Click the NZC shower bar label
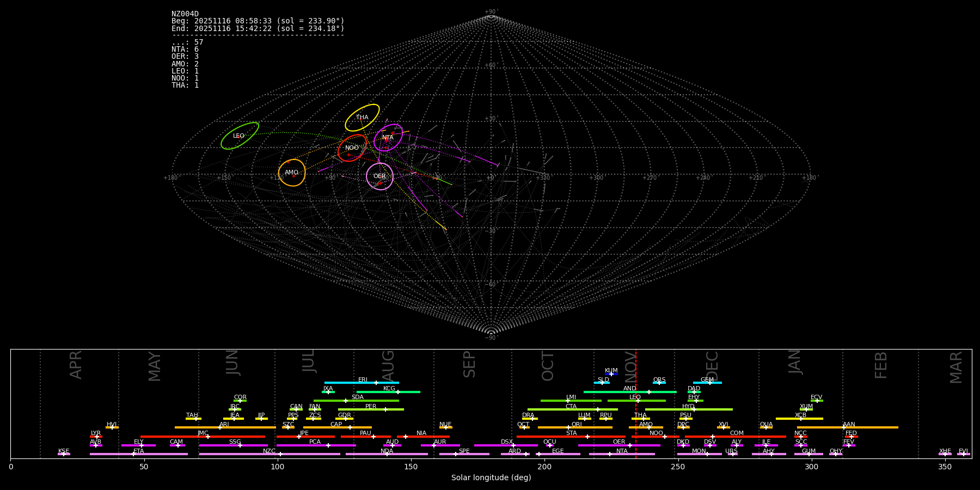The width and height of the screenshot is (980, 490). tap(269, 451)
